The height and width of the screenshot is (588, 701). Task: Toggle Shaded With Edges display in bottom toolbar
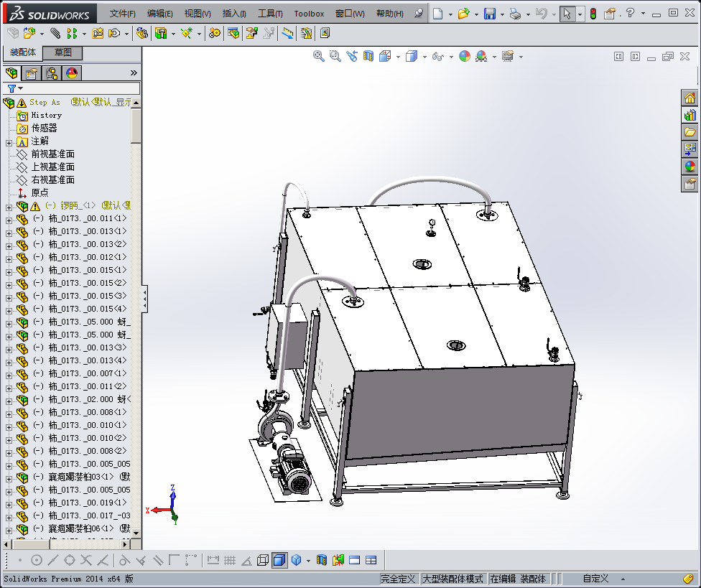(279, 560)
